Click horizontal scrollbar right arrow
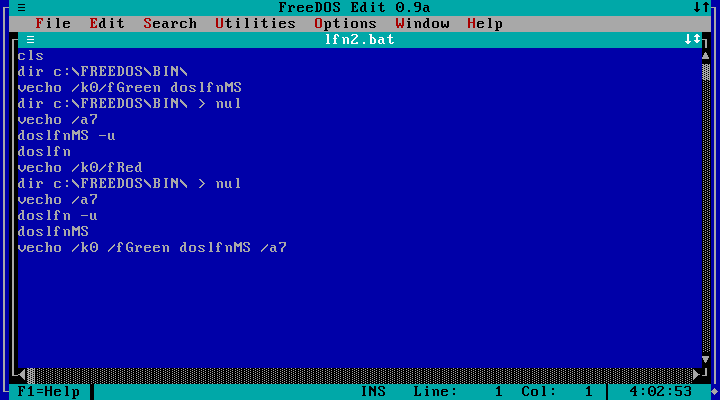Viewport: 720px width, 400px height. pyautogui.click(x=697, y=375)
